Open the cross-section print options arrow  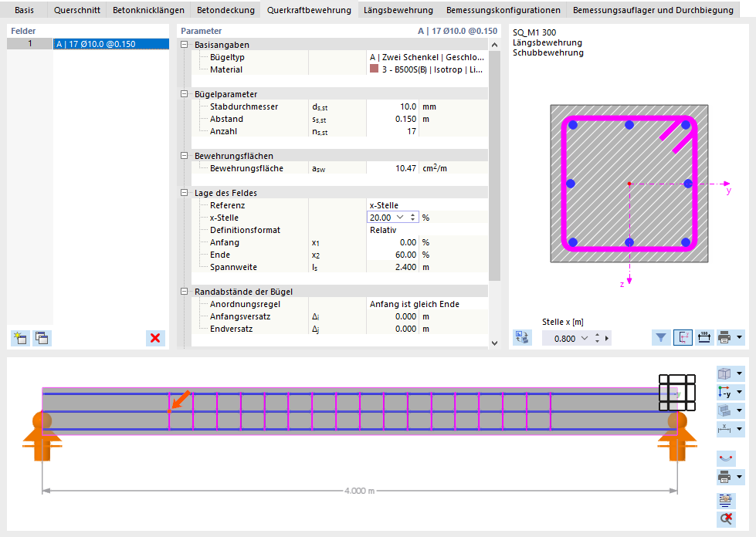(x=740, y=338)
